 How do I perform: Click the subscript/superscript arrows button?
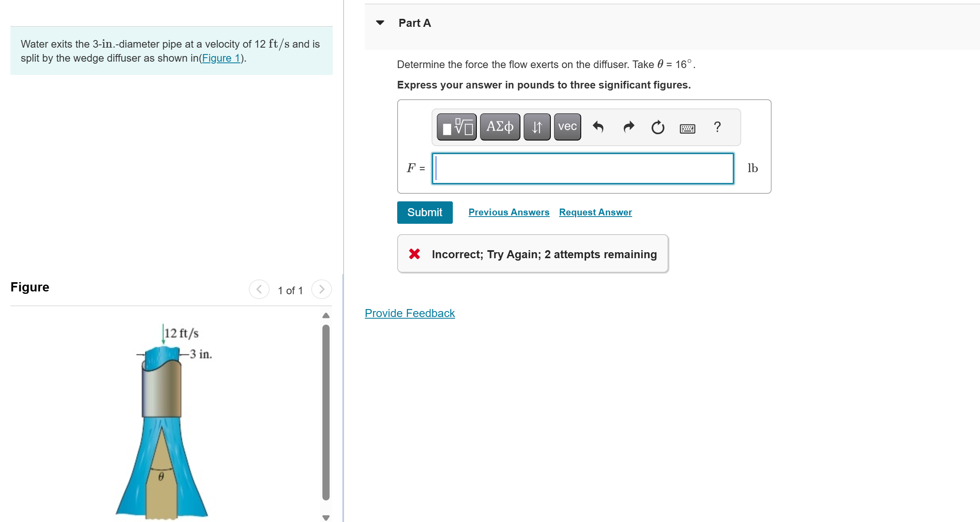(x=536, y=127)
